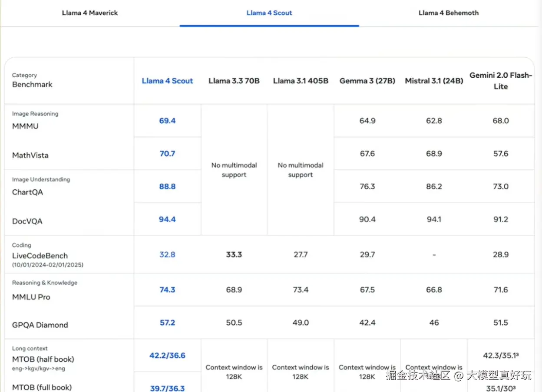Click the Gemma 3 MMMU value 64.9
The height and width of the screenshot is (392, 542).
(367, 121)
